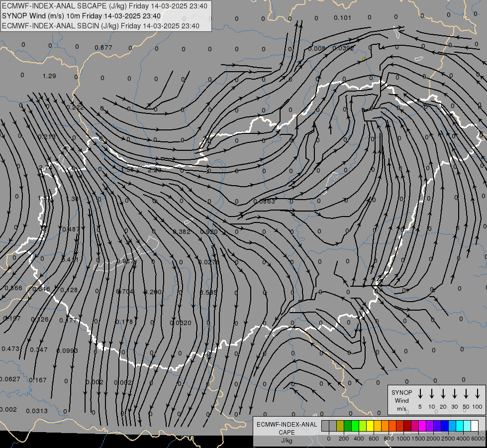Viewport: 487px width, 448px height.
Task: Click the map value 0.487
Action: [71, 229]
